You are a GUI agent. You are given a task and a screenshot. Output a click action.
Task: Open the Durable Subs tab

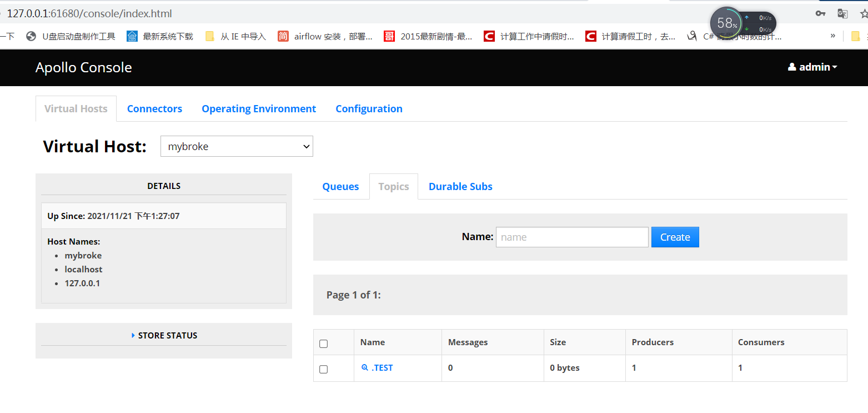point(460,186)
